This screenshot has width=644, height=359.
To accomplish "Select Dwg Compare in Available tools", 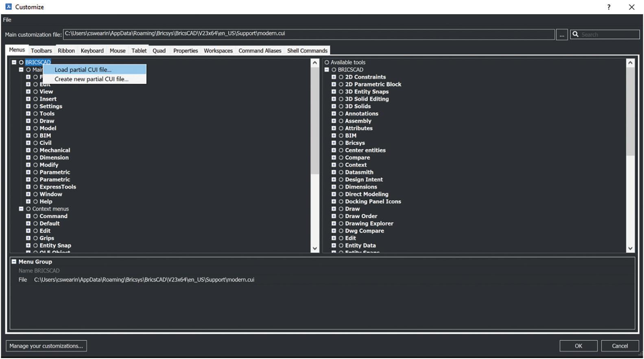I will coord(365,231).
